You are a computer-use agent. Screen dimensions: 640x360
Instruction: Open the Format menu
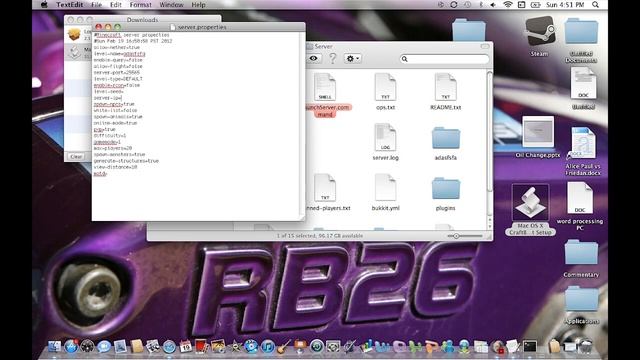tap(140, 5)
